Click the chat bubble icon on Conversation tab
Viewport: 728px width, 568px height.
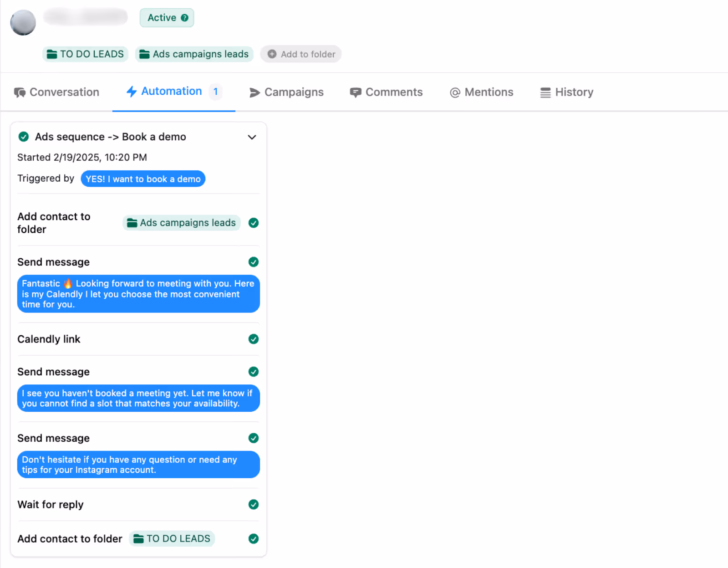[x=20, y=92]
